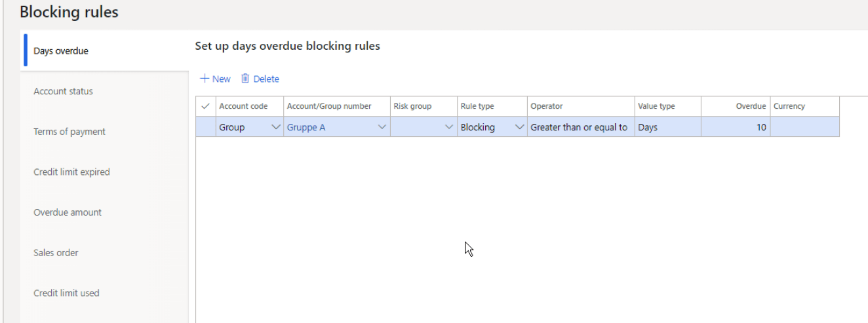Switch to the Account status tab
Viewport: 868px width, 323px height.
[64, 91]
